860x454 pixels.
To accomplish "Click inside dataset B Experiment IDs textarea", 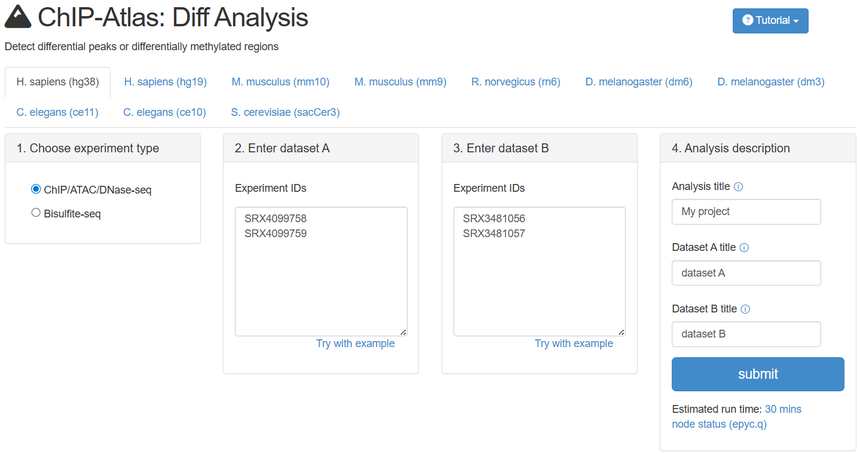I will point(539,280).
